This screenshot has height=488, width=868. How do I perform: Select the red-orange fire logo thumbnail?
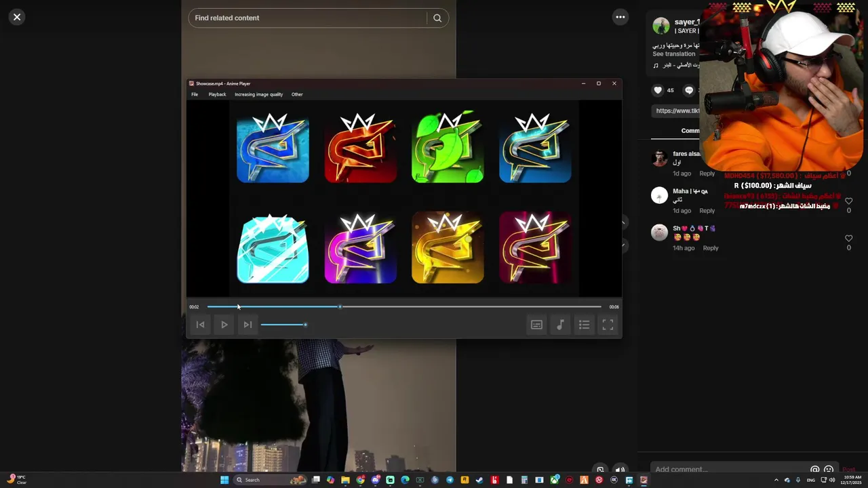point(360,148)
